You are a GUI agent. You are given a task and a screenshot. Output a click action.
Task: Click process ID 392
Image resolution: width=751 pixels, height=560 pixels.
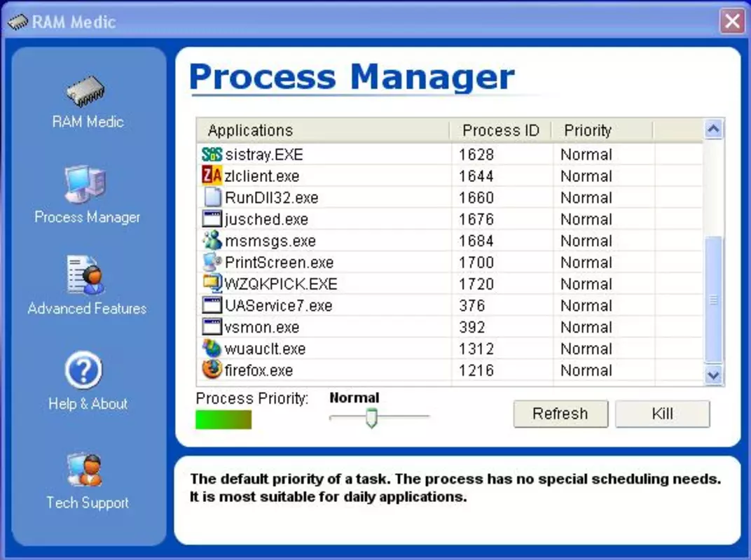[x=471, y=327]
